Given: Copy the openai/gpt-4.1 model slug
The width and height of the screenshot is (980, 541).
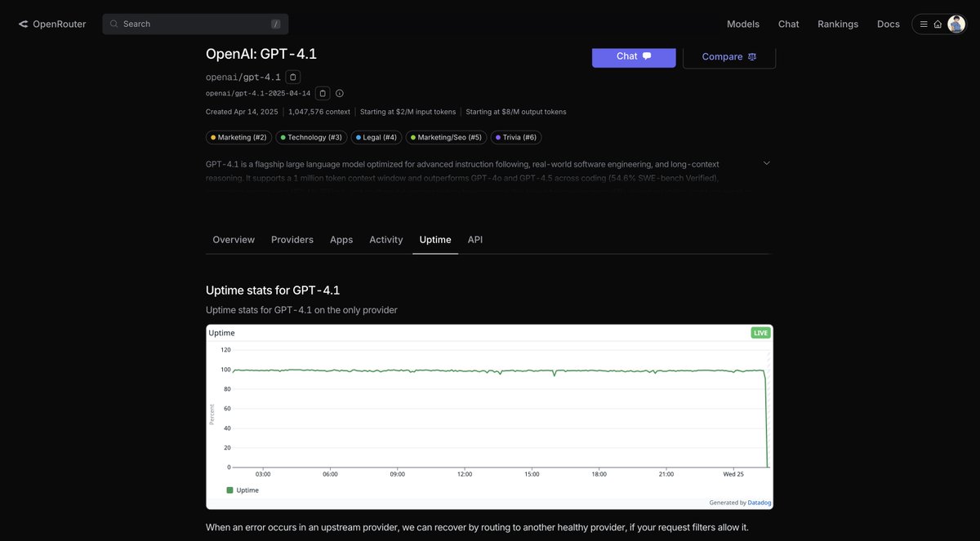Looking at the screenshot, I should coord(293,77).
